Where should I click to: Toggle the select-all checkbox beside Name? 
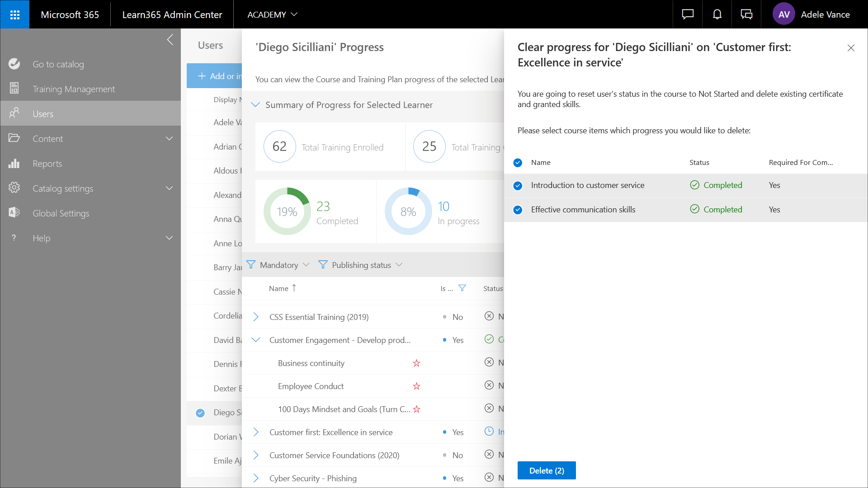[x=518, y=163]
